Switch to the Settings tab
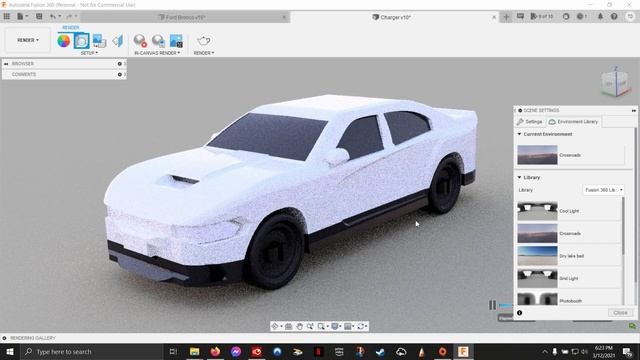The height and width of the screenshot is (360, 640). point(529,122)
